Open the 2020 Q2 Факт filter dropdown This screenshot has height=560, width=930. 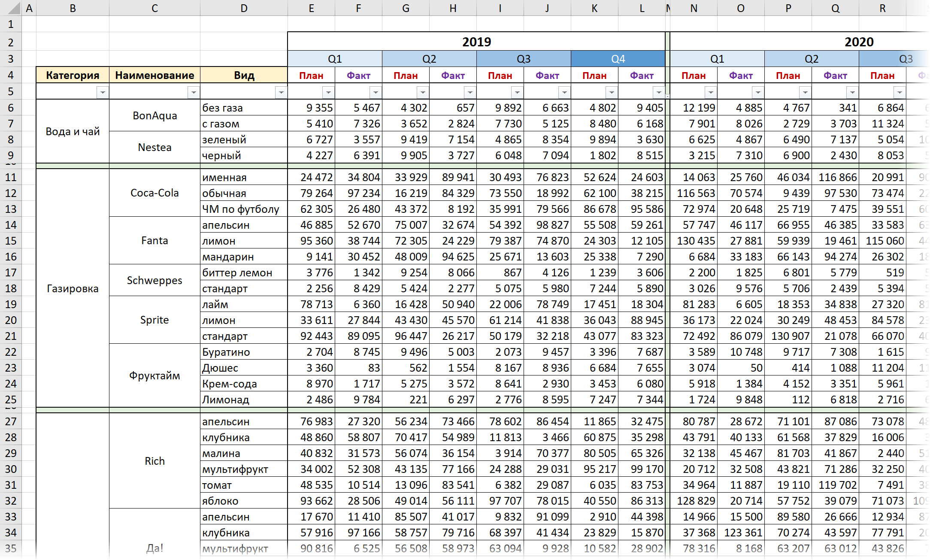852,92
